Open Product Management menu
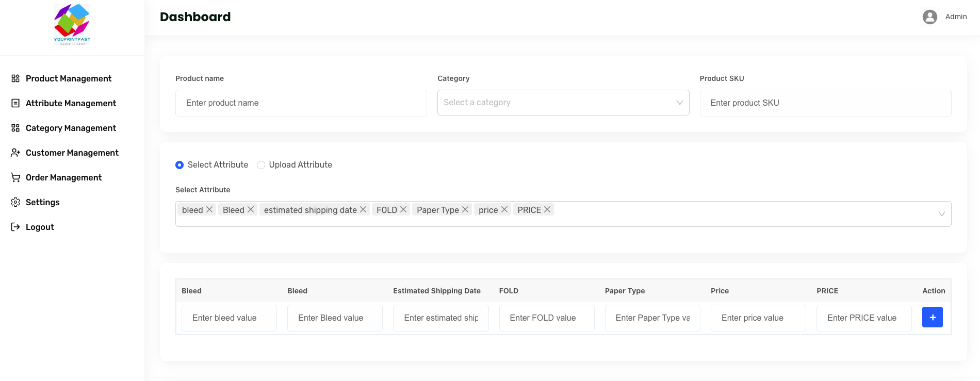 pyautogui.click(x=69, y=78)
